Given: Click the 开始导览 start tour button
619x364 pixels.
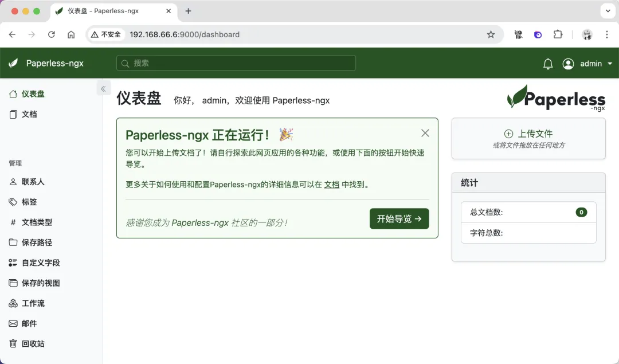Looking at the screenshot, I should click(x=399, y=219).
